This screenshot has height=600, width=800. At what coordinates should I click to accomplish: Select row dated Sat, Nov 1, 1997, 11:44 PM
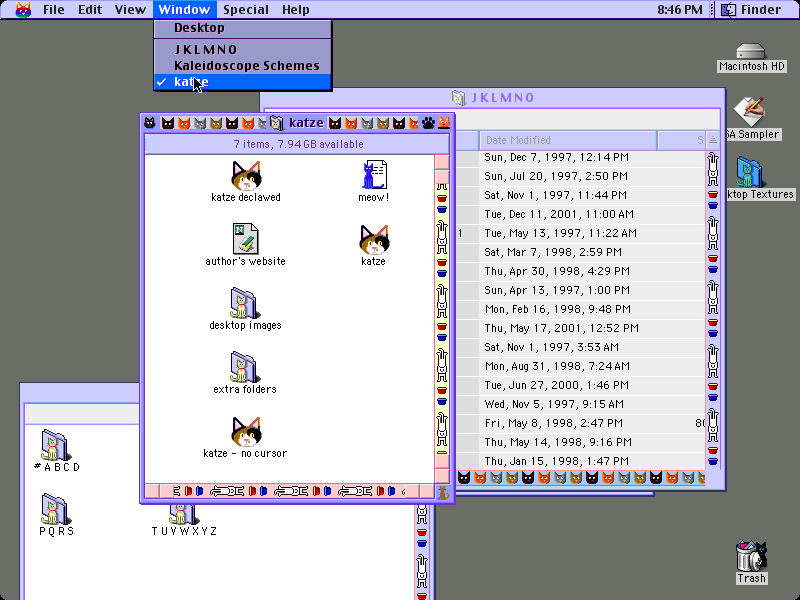tap(581, 195)
